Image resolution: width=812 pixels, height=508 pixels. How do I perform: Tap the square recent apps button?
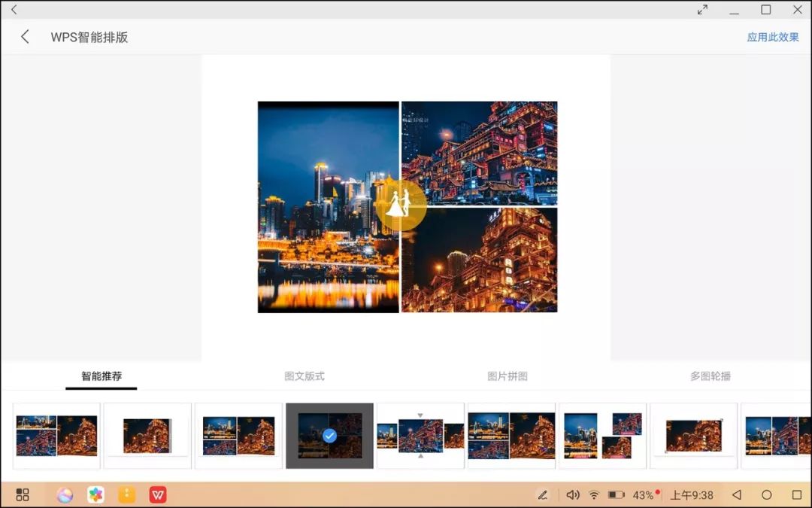[x=798, y=494]
